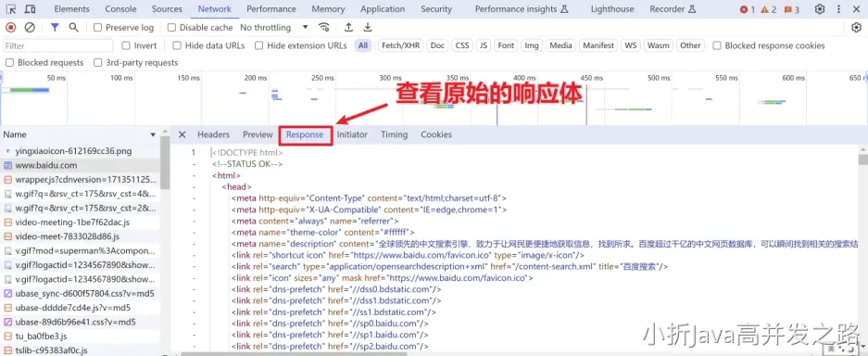
Task: Export HAR using the download icon
Action: pos(368,28)
